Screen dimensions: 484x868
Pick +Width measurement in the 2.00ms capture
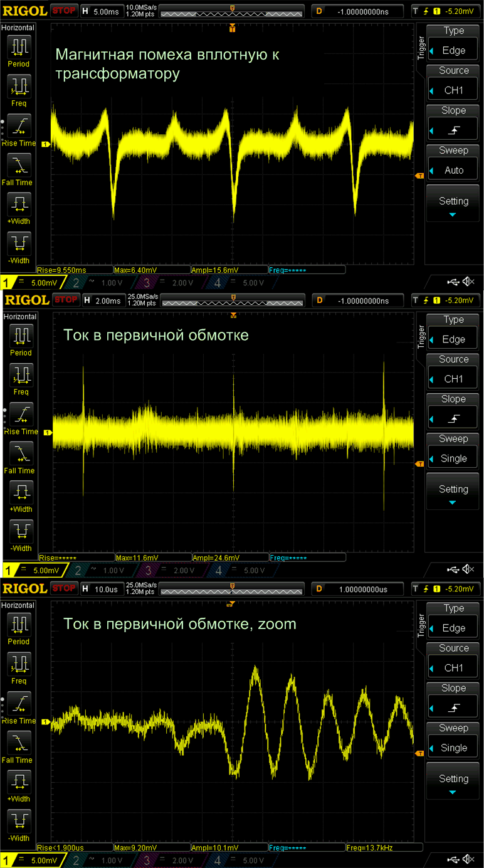click(x=21, y=492)
